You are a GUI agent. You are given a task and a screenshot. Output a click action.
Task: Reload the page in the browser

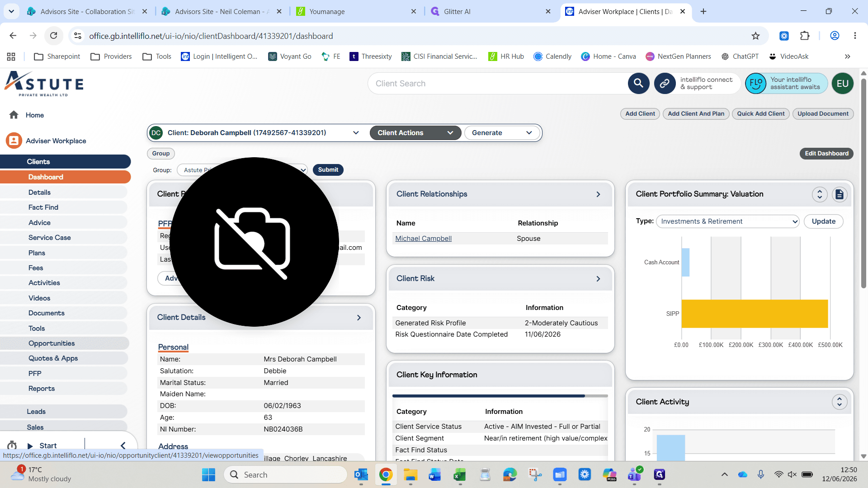[x=53, y=36]
